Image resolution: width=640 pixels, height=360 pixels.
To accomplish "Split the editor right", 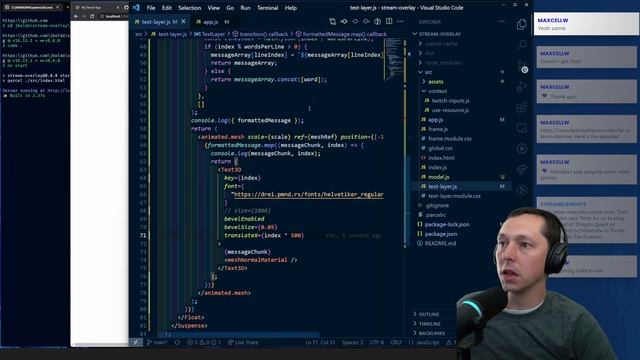I will 389,21.
